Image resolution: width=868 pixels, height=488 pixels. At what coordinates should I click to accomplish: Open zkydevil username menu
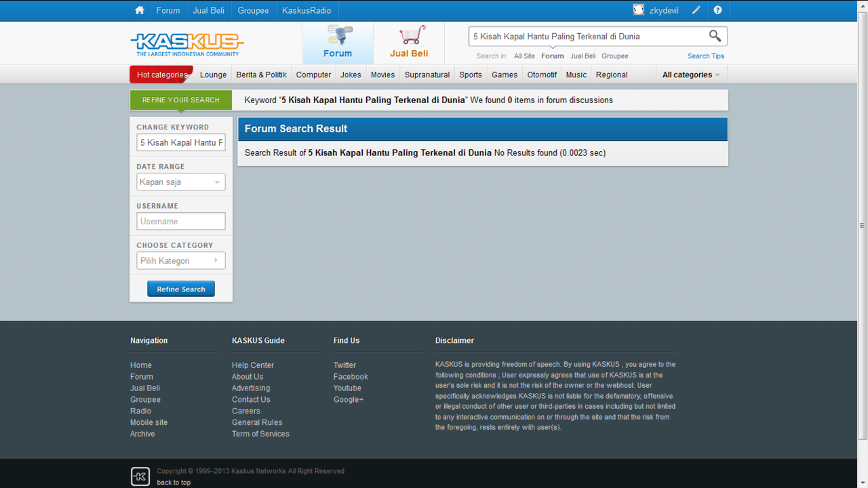coord(664,10)
